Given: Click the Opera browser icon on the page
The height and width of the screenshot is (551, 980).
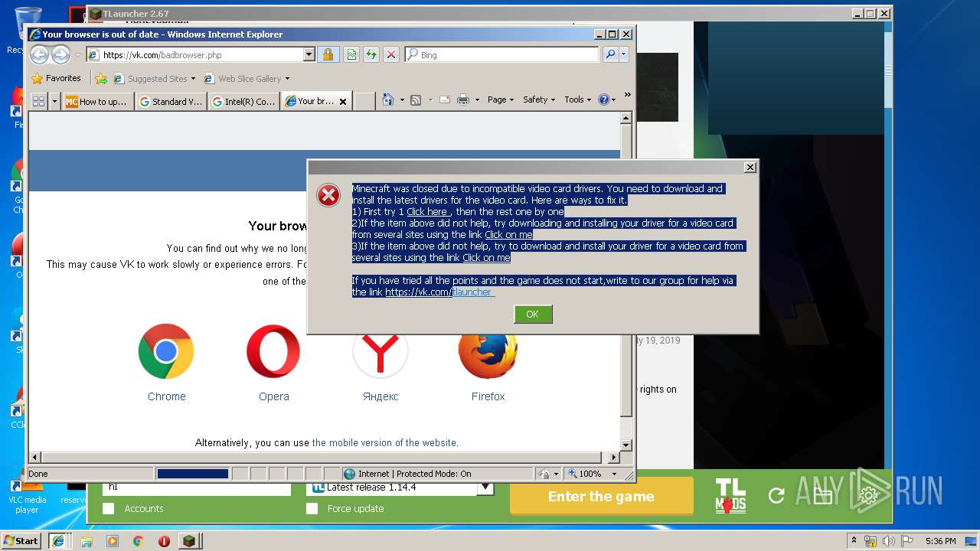Looking at the screenshot, I should click(273, 351).
